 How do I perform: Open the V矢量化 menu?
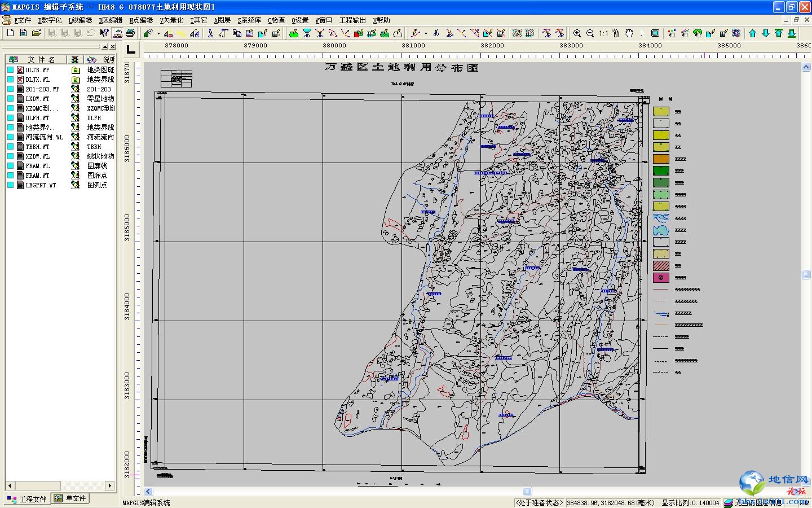(171, 20)
